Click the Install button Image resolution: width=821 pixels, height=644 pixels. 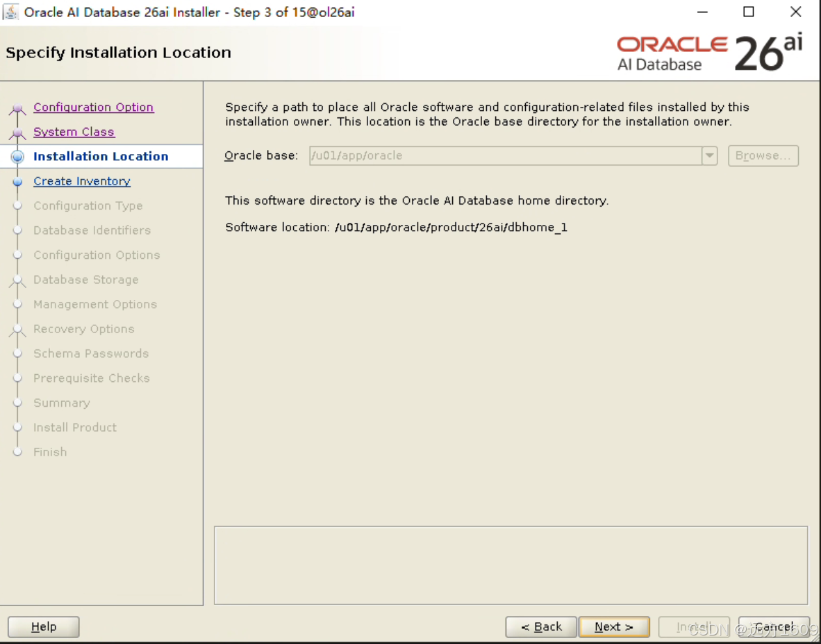694,627
